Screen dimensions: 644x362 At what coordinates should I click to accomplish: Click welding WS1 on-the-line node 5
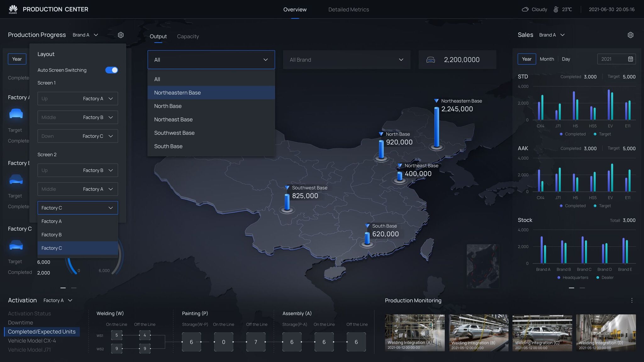117,335
